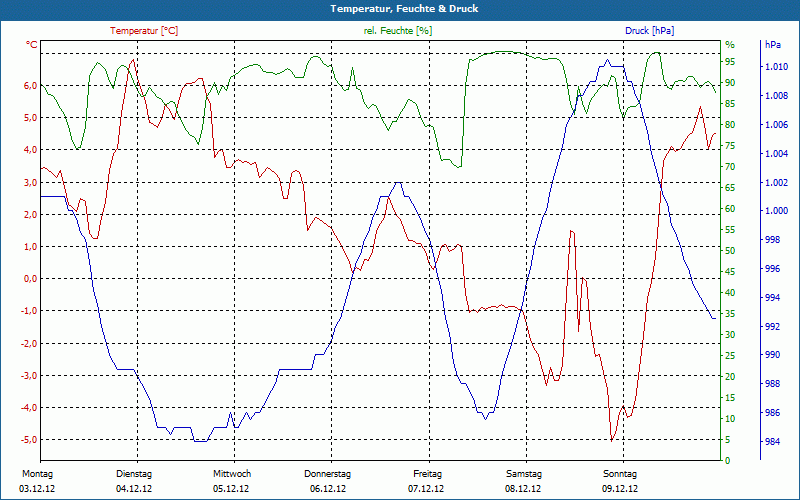Click the date '04.12.12'
This screenshot has width=800, height=500.
[x=134, y=489]
